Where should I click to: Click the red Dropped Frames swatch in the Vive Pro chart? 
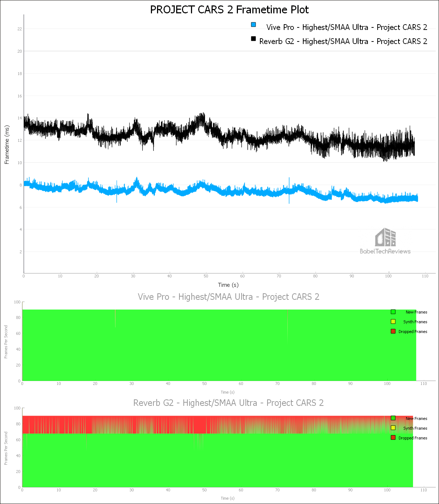tap(393, 331)
